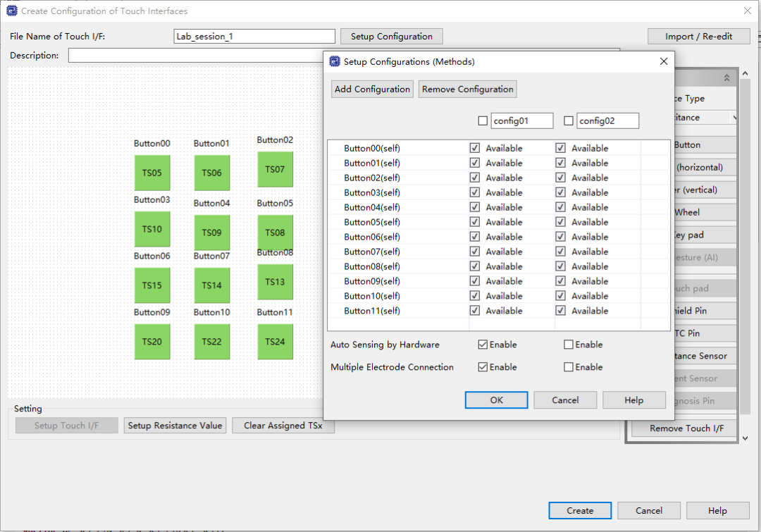
Task: Enable Auto Sensing by Hardware for config02
Action: tap(569, 345)
